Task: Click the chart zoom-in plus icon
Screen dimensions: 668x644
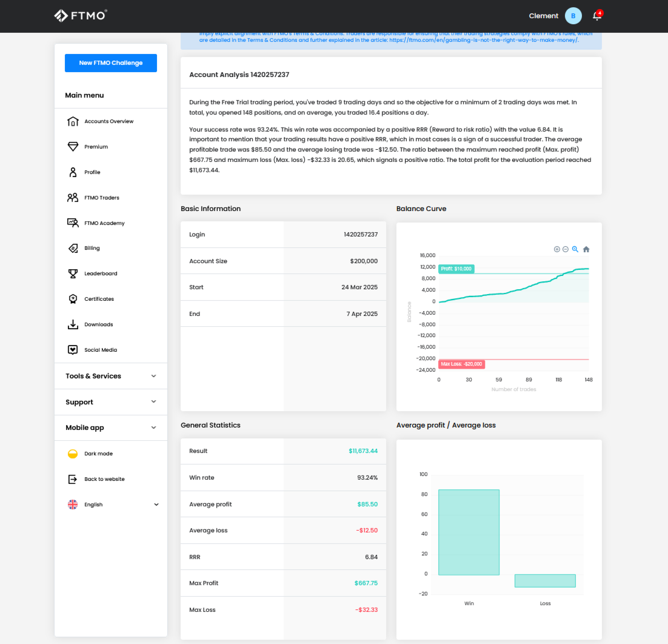Action: 556,249
